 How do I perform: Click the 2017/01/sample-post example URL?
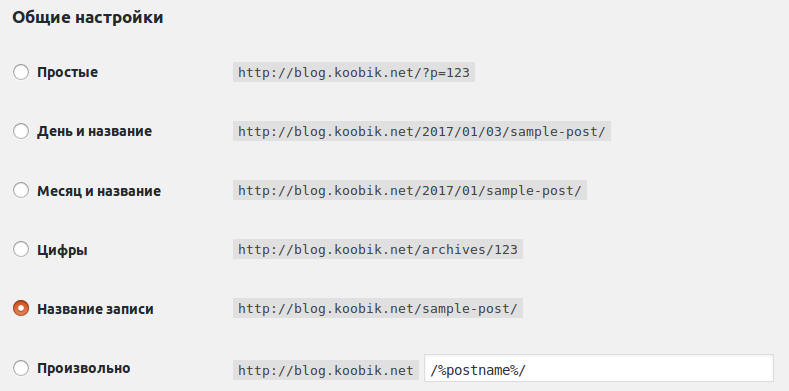[410, 191]
